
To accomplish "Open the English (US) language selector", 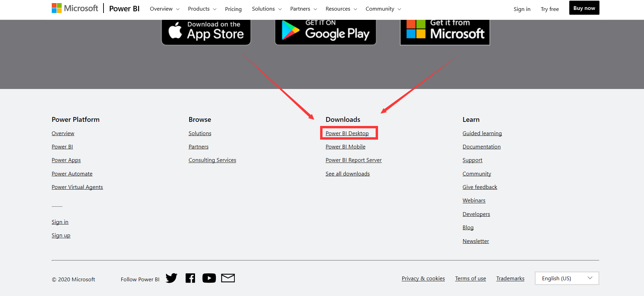I will [x=567, y=278].
